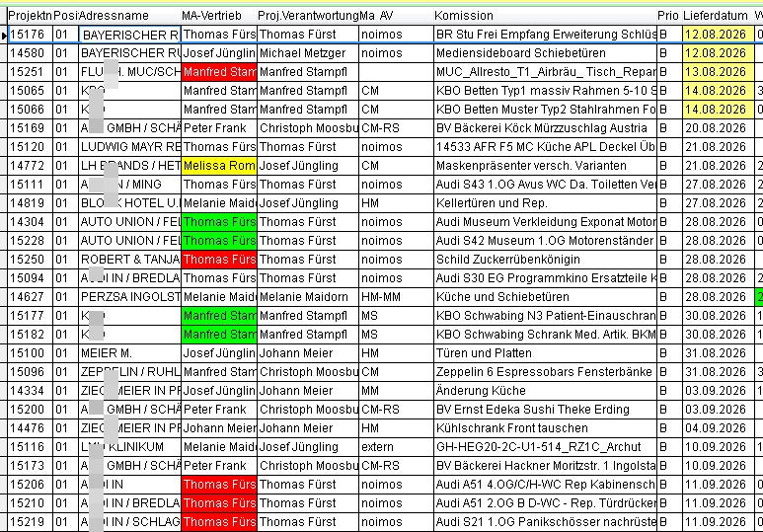Click yellow Melissa Rom cell in row 14772
Image resolution: width=763 pixels, height=532 pixels.
(219, 166)
